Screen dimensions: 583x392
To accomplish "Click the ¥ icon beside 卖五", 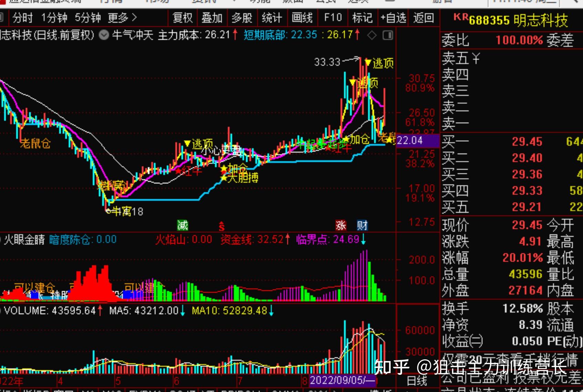I will click(x=476, y=58).
